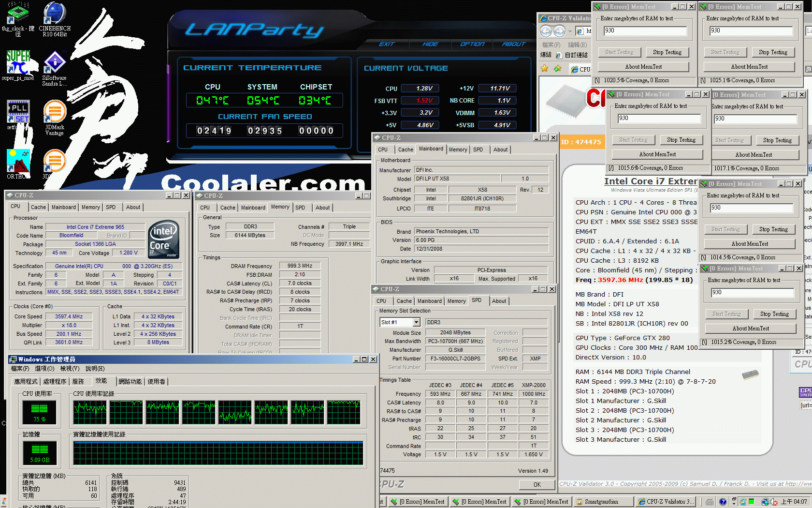
Task: Open the network connection tray icon
Action: point(765,502)
